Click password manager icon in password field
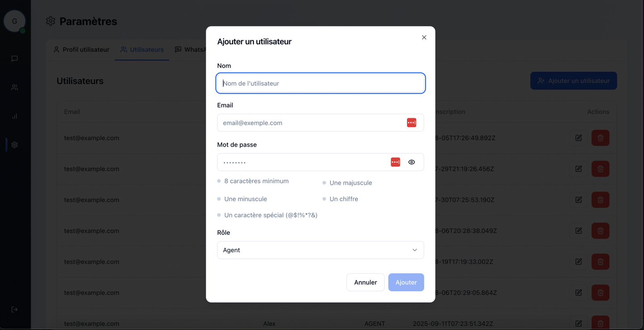The width and height of the screenshot is (644, 330). 395,162
